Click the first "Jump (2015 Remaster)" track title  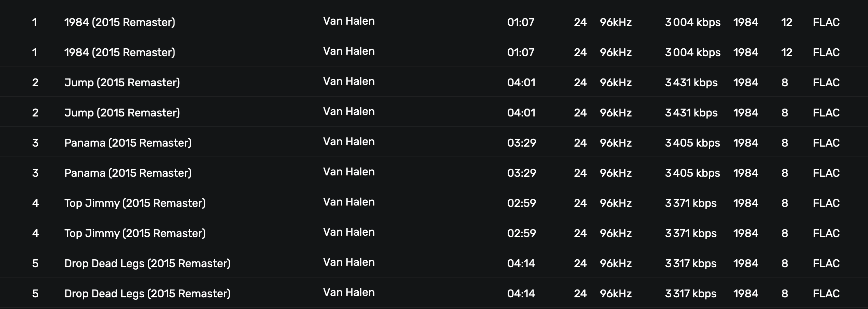[x=122, y=83]
